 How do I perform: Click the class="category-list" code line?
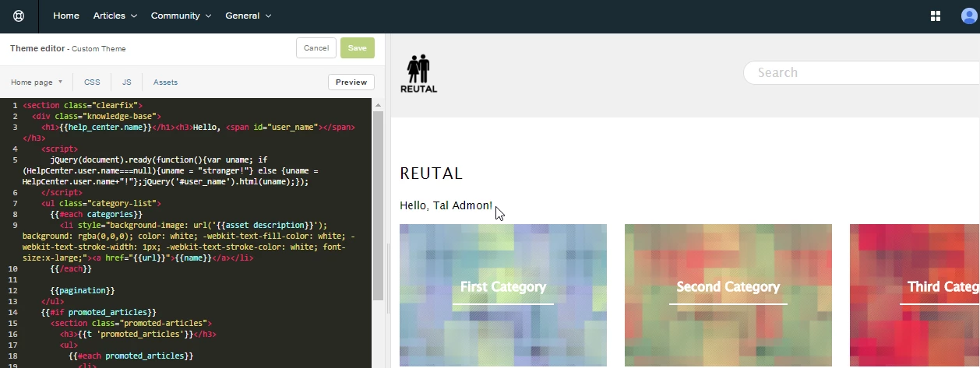[101, 202]
